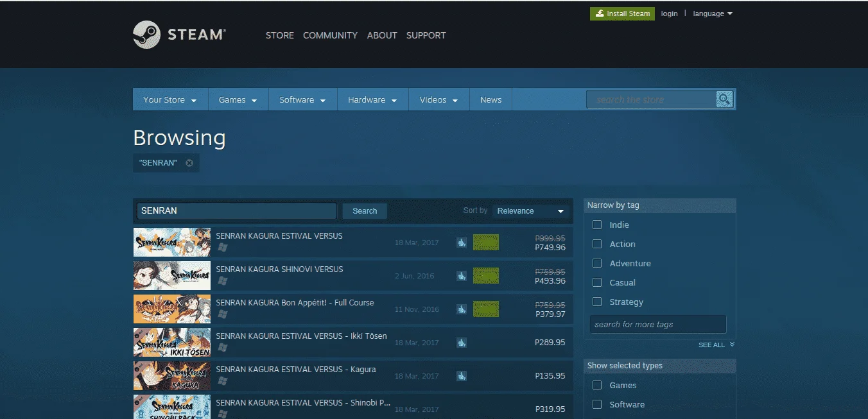Expand the Games dropdown menu
The image size is (868, 419).
point(238,99)
